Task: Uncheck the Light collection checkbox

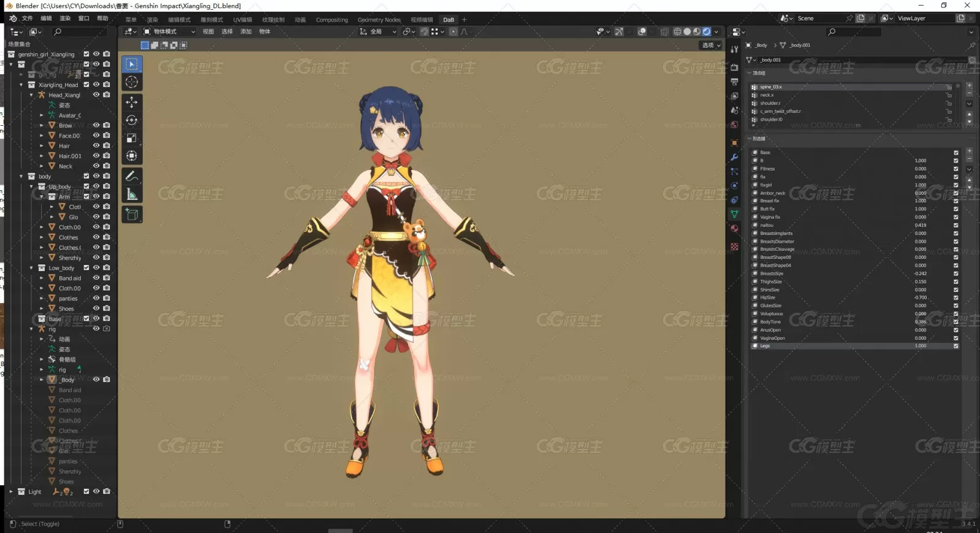Action: coord(86,491)
